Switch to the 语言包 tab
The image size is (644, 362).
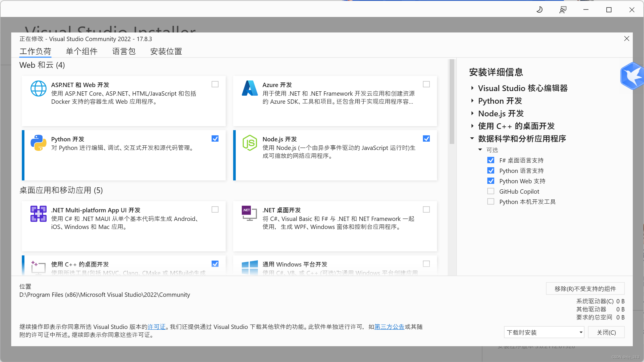(x=124, y=51)
